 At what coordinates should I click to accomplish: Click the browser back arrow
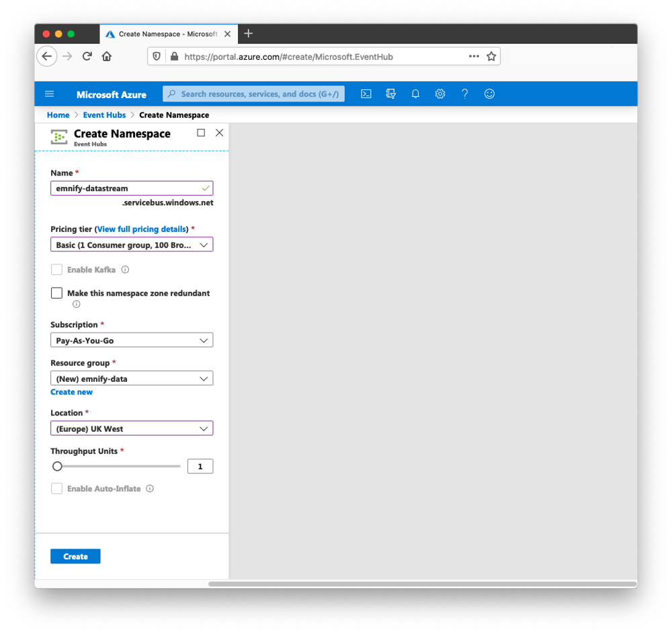click(x=47, y=56)
